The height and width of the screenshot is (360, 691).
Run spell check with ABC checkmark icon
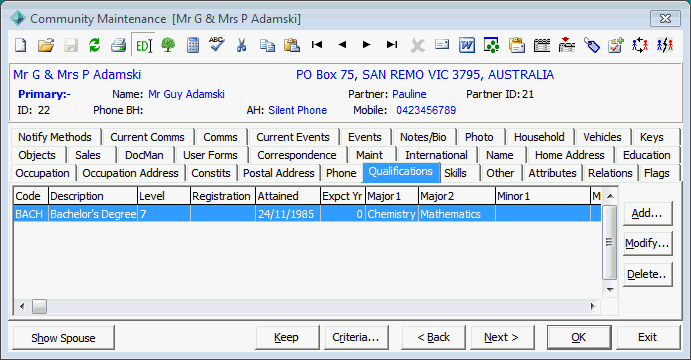pos(216,45)
